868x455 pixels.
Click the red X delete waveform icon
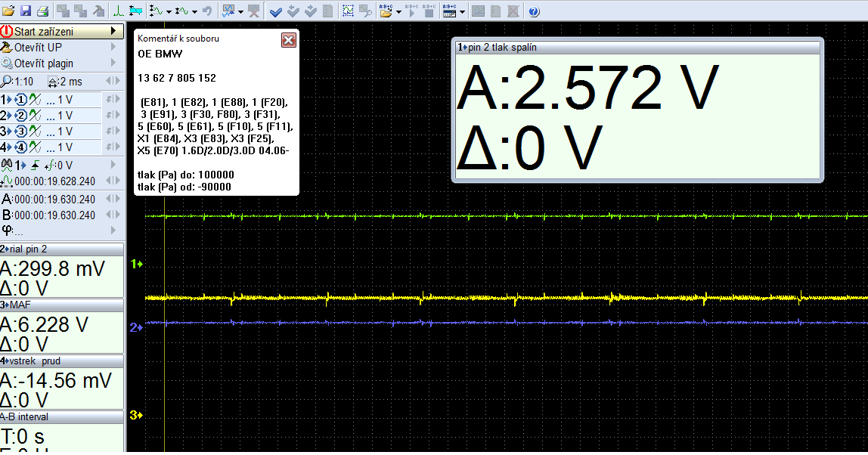tap(253, 11)
